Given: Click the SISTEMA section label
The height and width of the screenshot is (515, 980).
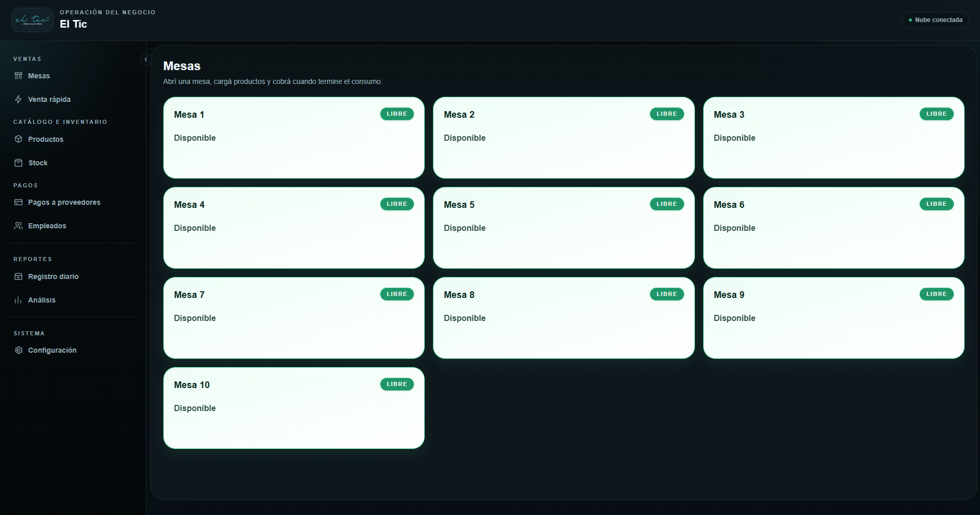Looking at the screenshot, I should [x=29, y=333].
